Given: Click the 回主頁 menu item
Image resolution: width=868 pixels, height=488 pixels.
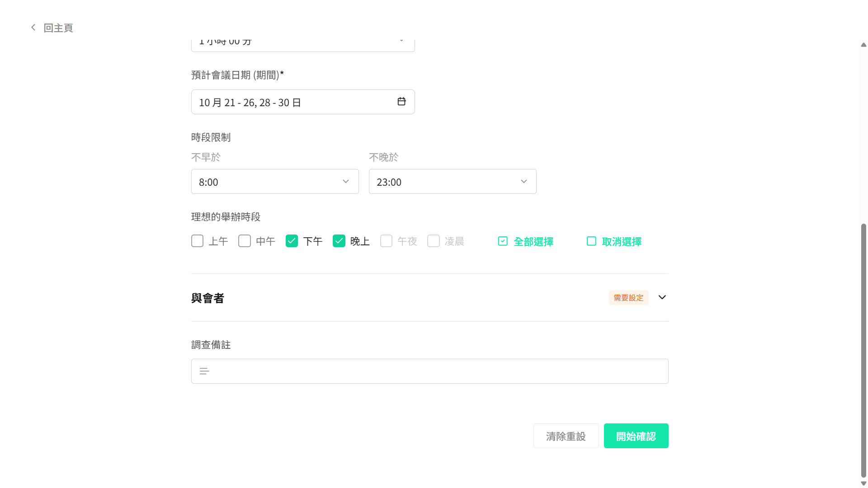Looking at the screenshot, I should pos(58,28).
